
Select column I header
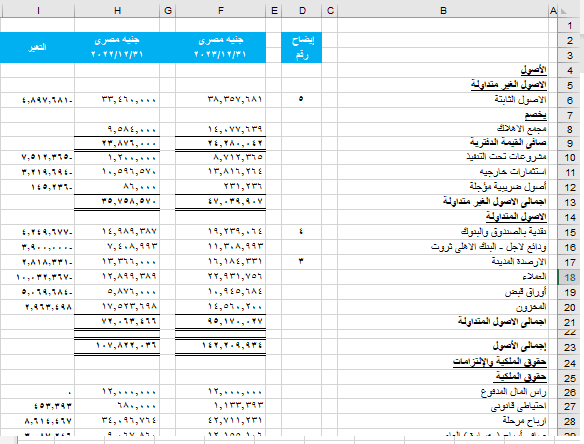(x=37, y=11)
